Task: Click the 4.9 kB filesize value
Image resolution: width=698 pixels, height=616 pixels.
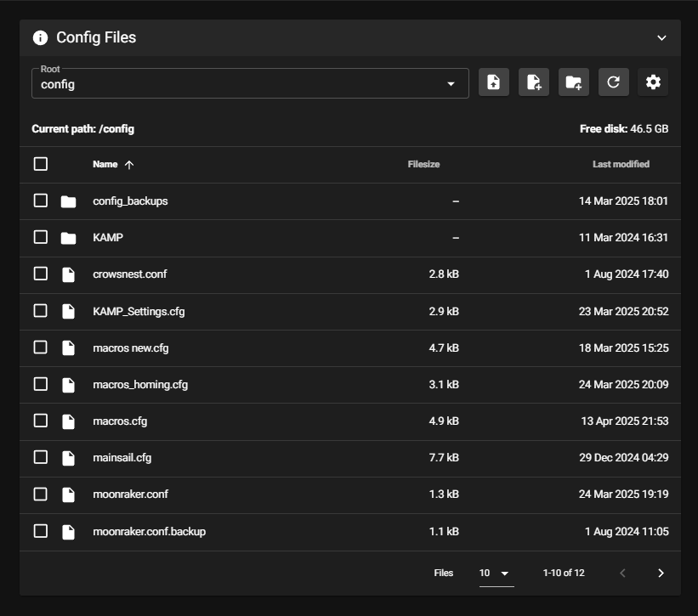Action: click(x=444, y=421)
